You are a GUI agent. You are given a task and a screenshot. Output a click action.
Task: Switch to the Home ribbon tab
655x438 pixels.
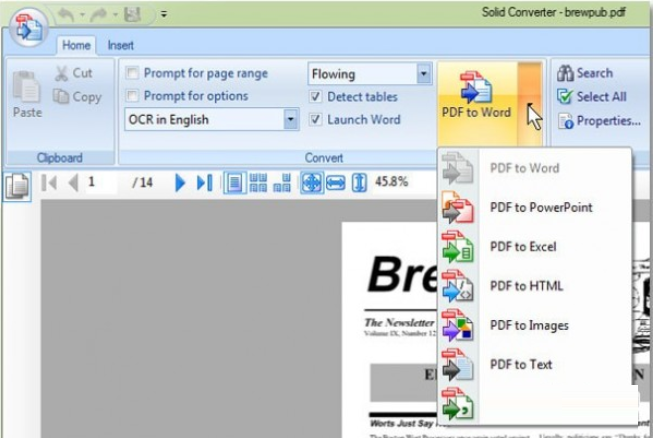coord(76,45)
